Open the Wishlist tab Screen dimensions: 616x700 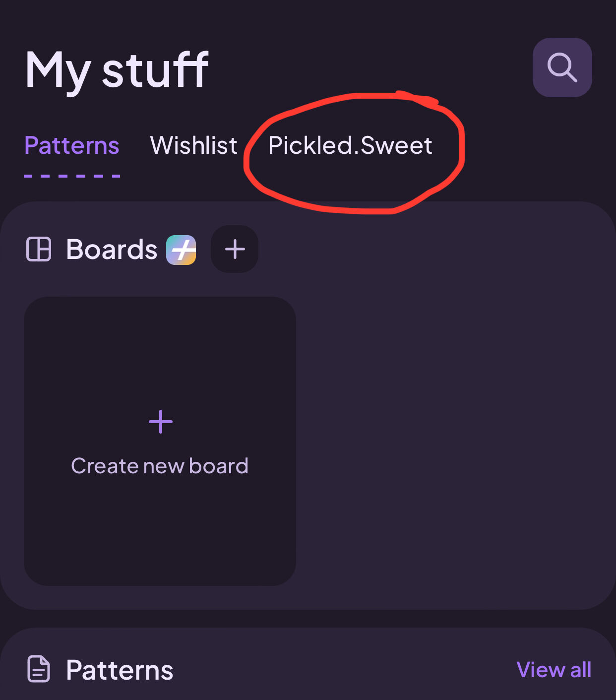tap(193, 146)
